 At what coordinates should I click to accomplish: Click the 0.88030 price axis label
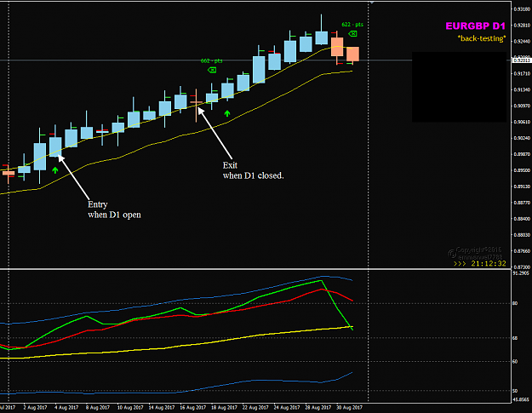(x=522, y=235)
